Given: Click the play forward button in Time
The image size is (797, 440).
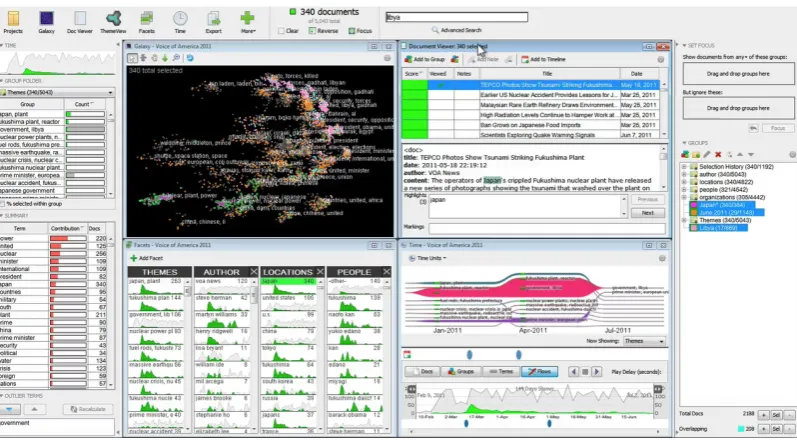Looking at the screenshot, I should 596,372.
